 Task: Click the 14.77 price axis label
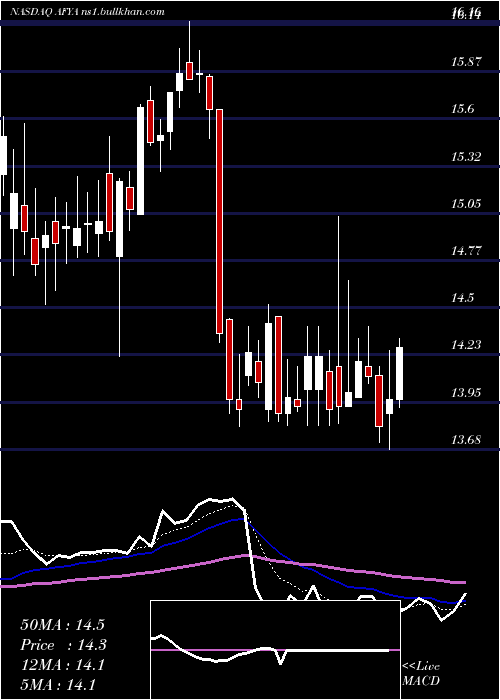tap(466, 251)
